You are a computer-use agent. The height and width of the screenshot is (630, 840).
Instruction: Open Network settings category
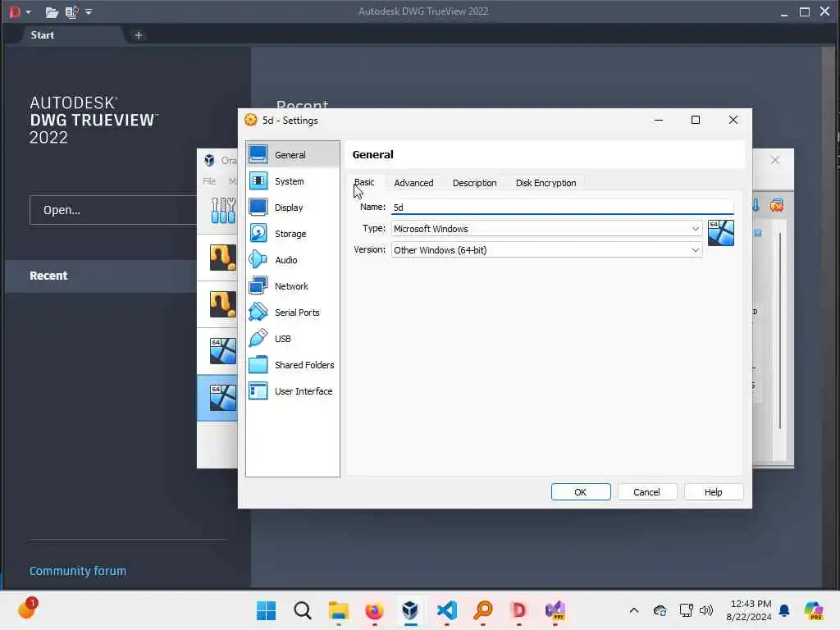[x=293, y=286]
